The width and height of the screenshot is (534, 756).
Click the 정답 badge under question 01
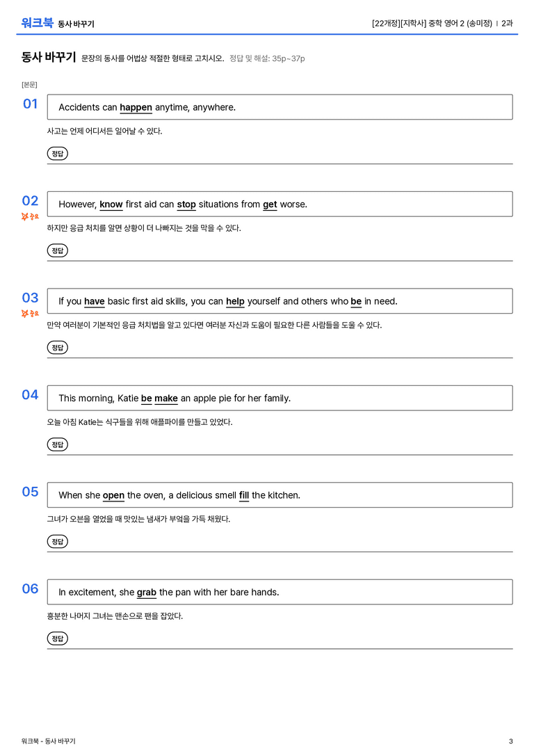[57, 153]
